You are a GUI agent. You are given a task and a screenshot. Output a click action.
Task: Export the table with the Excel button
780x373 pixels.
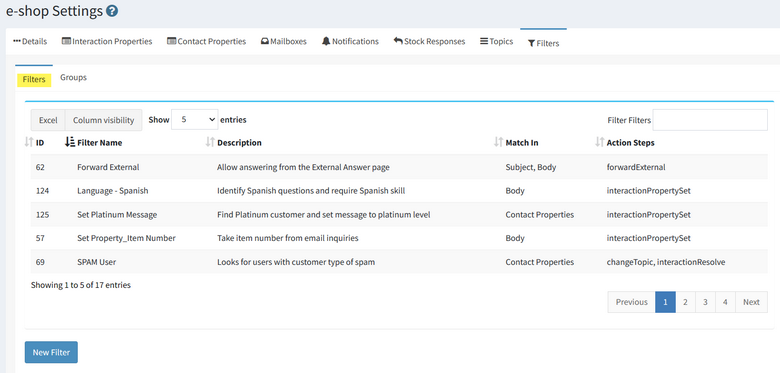pyautogui.click(x=48, y=120)
